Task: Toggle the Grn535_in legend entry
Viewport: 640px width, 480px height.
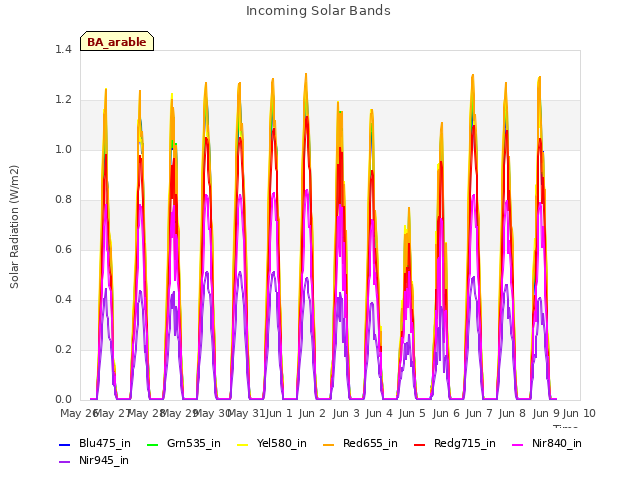Action: click(x=184, y=443)
